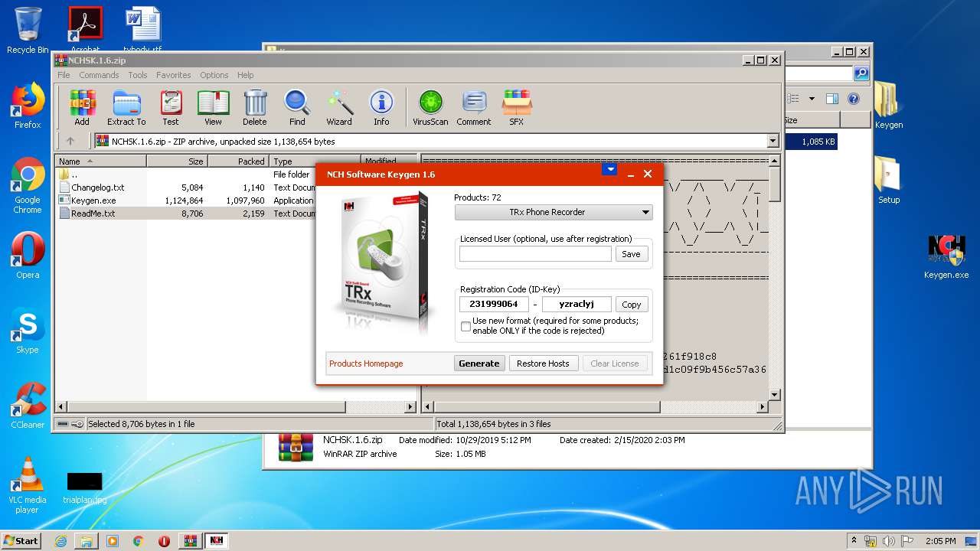This screenshot has height=551, width=980.
Task: Open Google Chrome desktop icon
Action: [28, 185]
